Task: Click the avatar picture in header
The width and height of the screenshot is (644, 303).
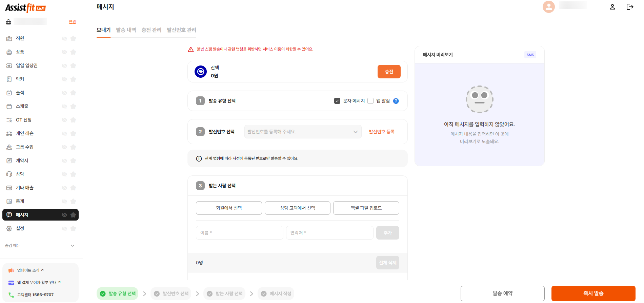Action: 548,7
